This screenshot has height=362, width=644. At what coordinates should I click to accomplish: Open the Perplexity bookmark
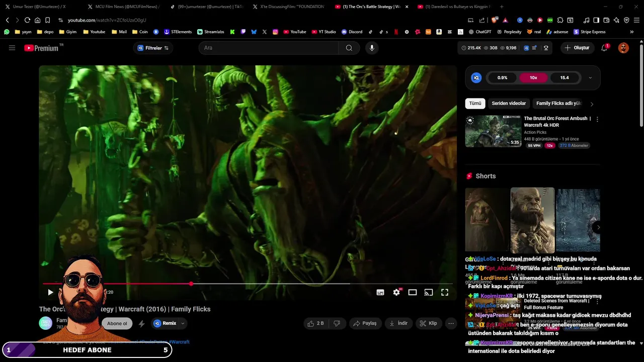click(x=509, y=32)
